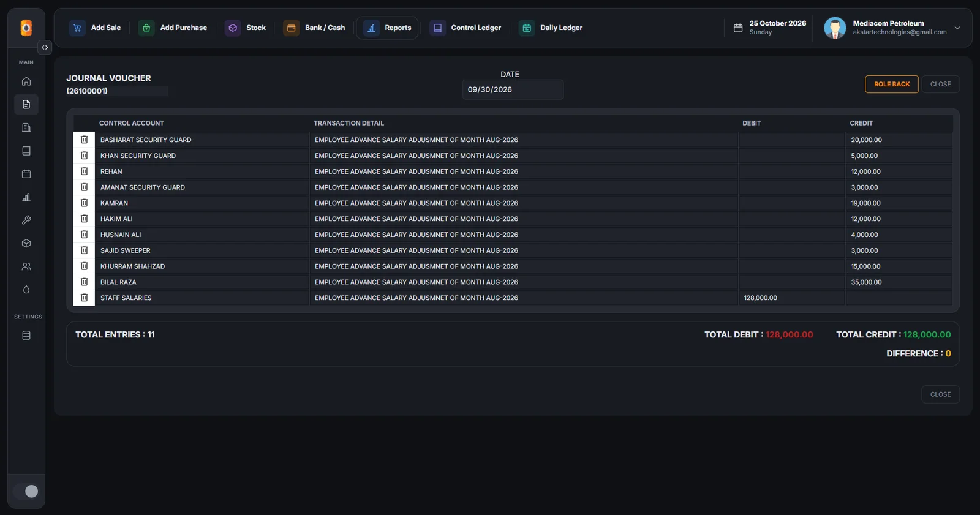The image size is (980, 515).
Task: Click the voucher date field 09/30/2026
Action: [513, 89]
